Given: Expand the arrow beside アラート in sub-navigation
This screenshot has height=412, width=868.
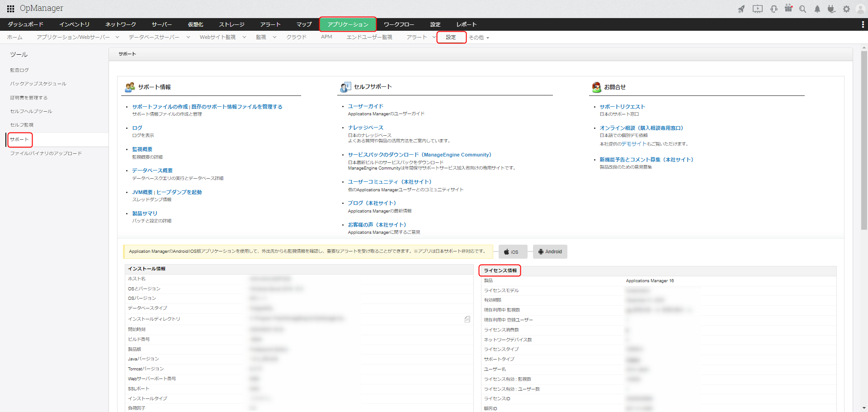Looking at the screenshot, I should click(x=434, y=37).
